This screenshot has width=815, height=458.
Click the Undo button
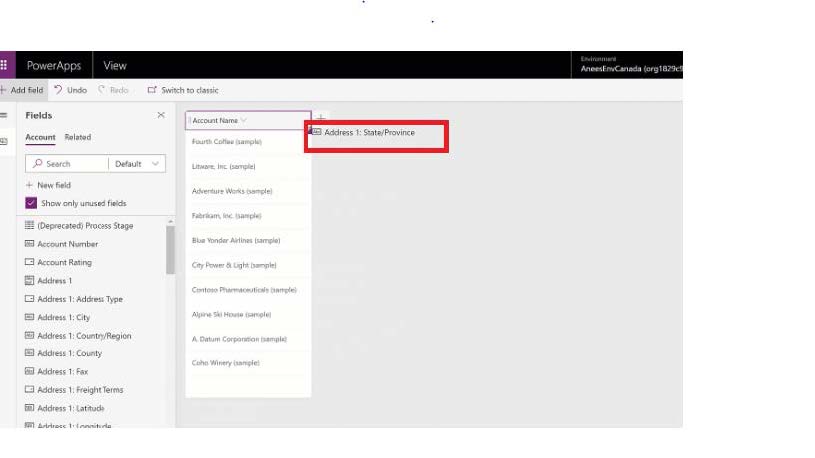[x=71, y=90]
